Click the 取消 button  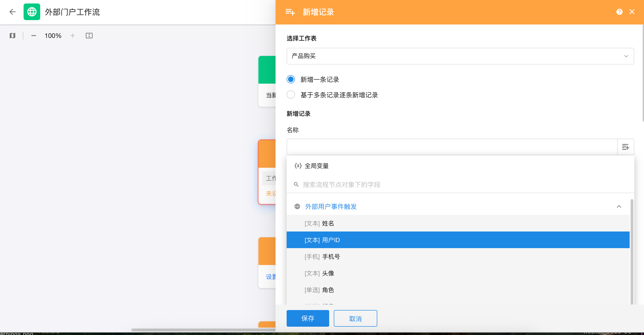tap(355, 318)
